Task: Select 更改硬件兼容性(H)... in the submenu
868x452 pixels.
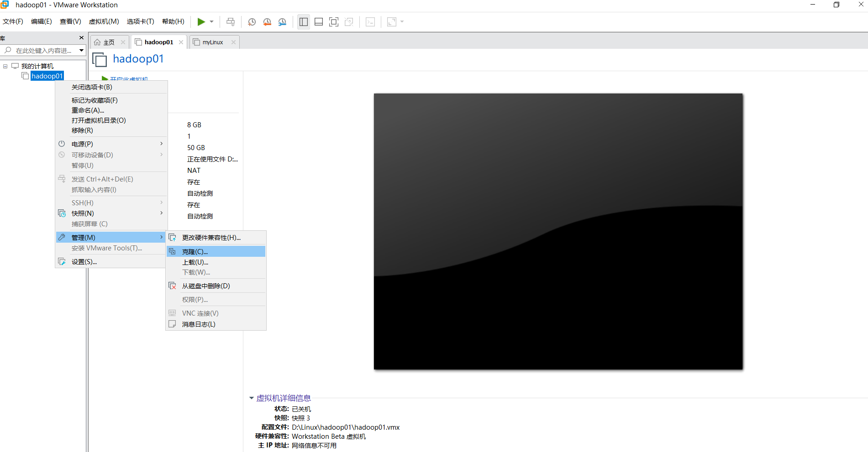Action: pos(216,238)
